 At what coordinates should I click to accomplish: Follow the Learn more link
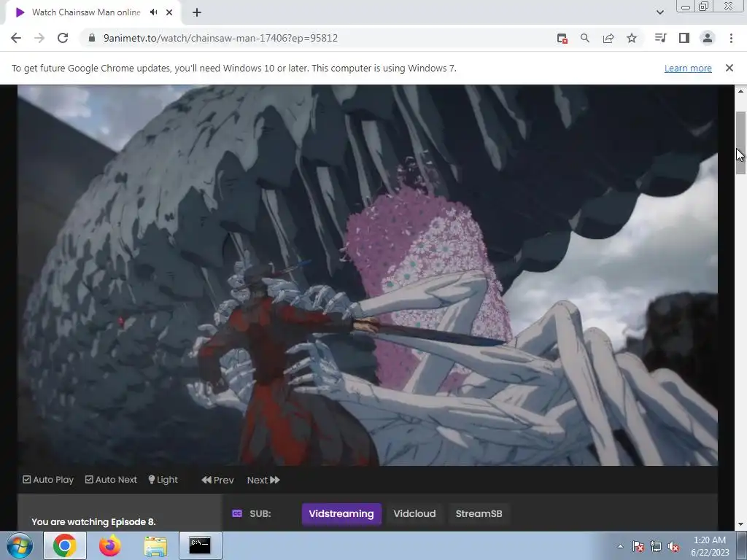688,68
